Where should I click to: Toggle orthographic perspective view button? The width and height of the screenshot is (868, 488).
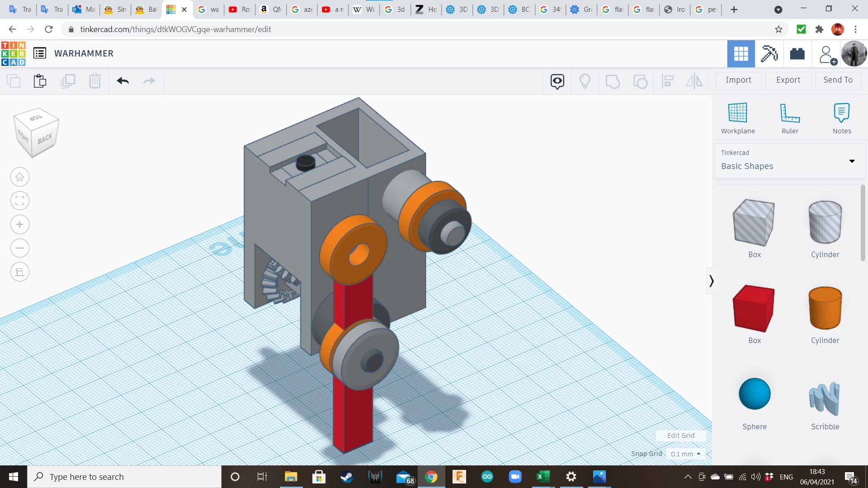[20, 272]
